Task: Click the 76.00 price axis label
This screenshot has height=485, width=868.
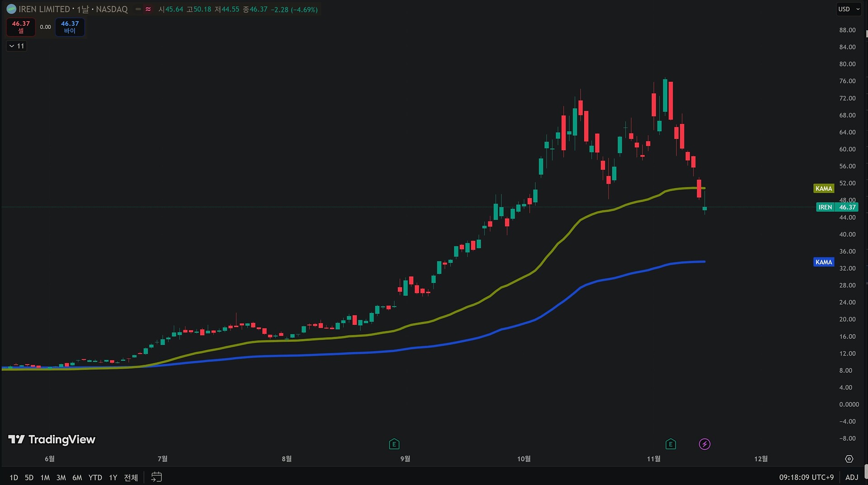Action: pos(847,81)
